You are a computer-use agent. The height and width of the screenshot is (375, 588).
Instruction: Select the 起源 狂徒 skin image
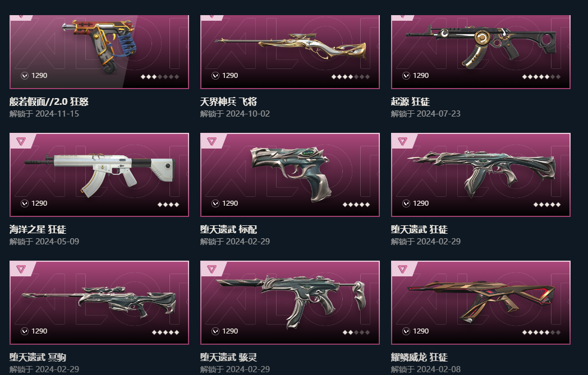(481, 45)
